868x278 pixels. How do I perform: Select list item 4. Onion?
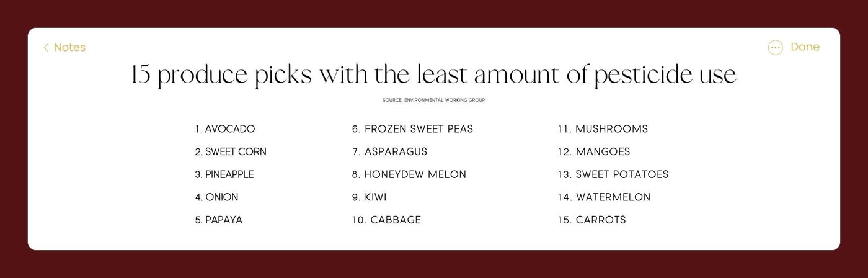[x=216, y=197]
